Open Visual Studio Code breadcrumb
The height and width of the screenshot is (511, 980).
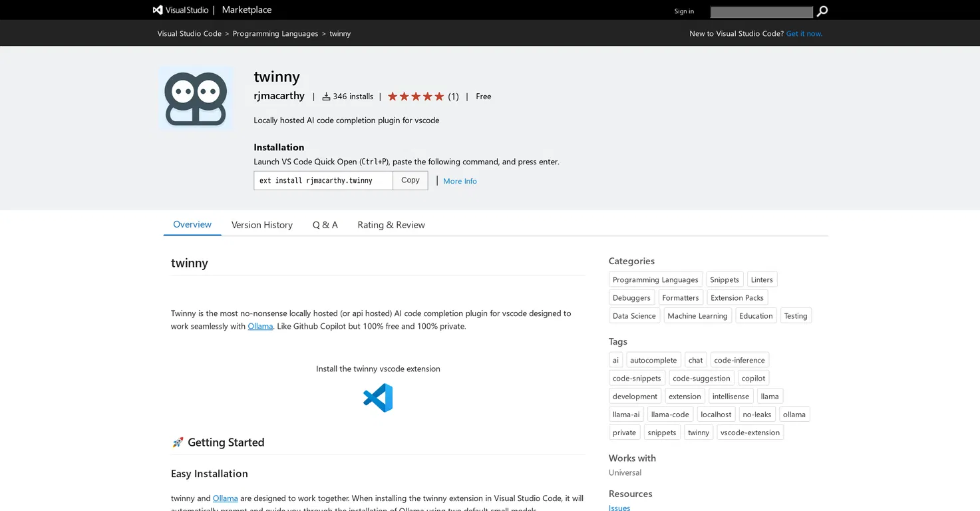click(190, 33)
